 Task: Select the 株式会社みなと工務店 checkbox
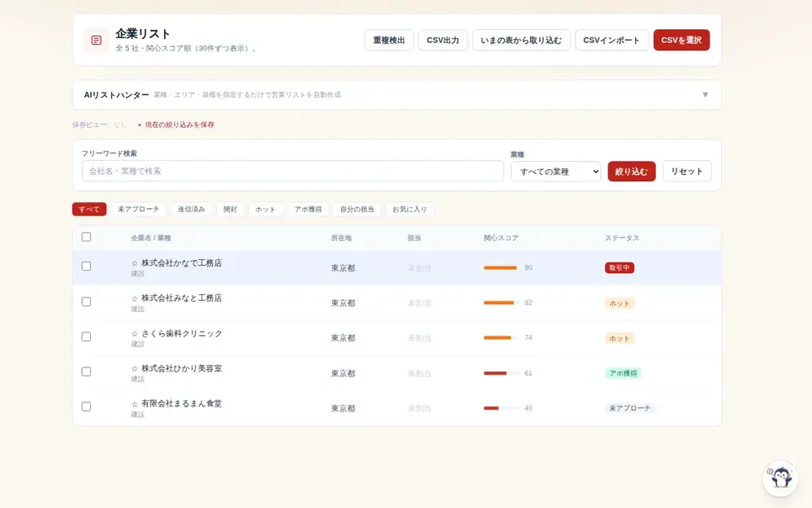click(87, 302)
